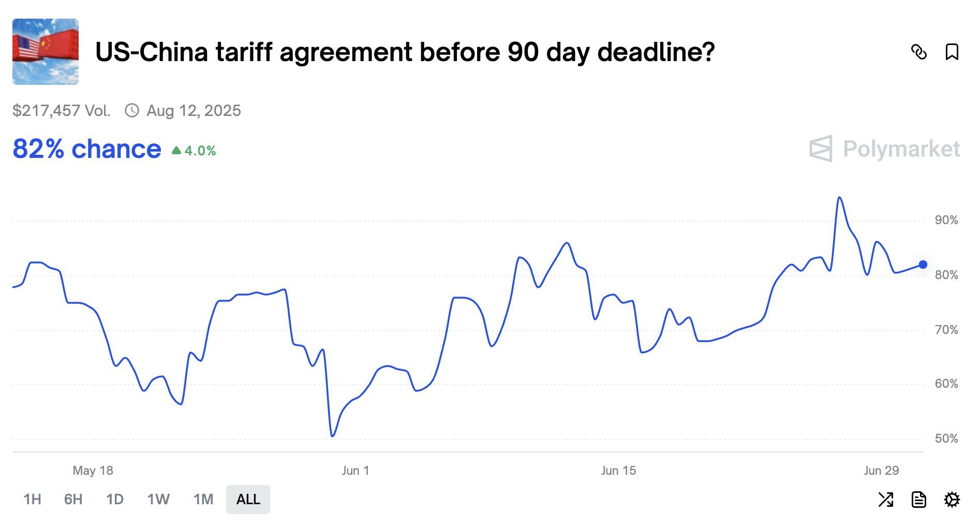Screen dimensions: 980x527
Task: Click the green up-arrow change indicator
Action: [176, 151]
